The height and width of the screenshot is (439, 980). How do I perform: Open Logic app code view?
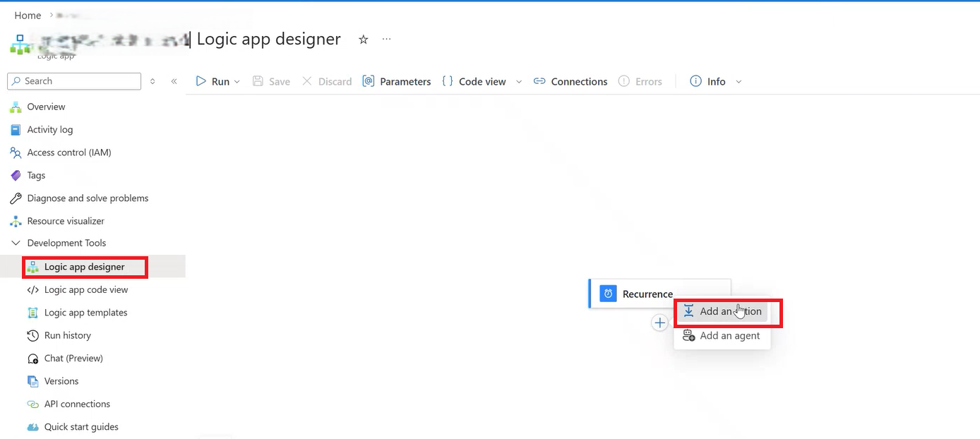78,289
